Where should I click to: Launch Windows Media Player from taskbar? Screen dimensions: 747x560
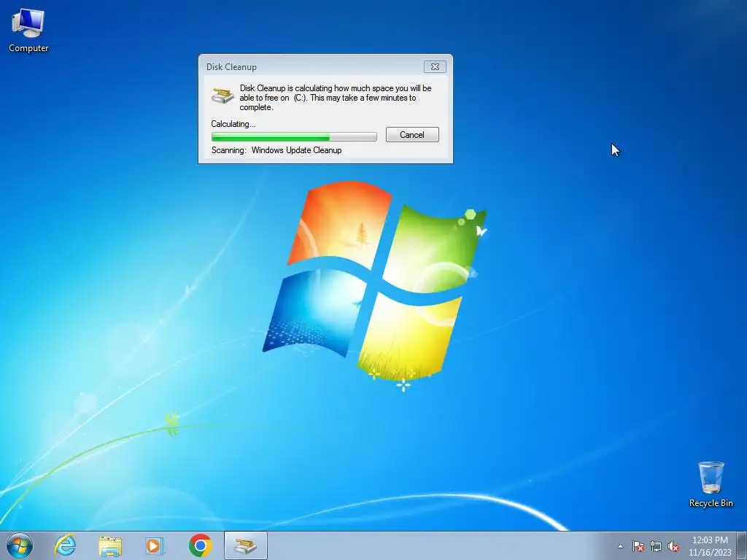155,545
